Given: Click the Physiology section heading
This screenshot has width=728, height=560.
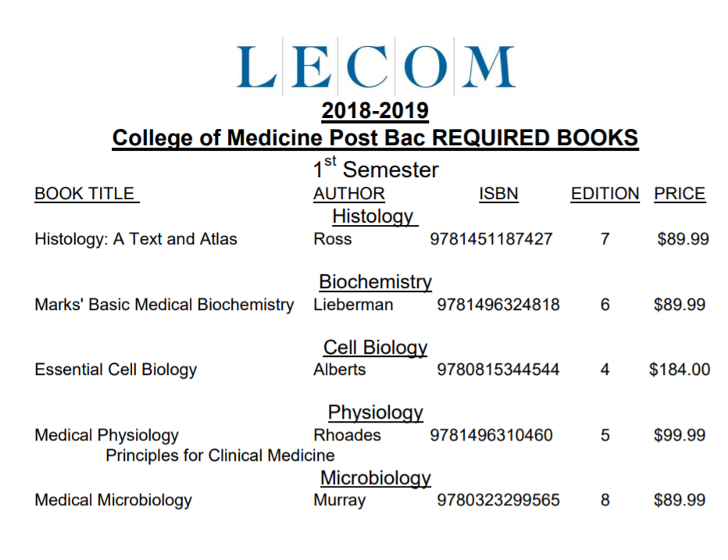Looking at the screenshot, I should pos(375,412).
